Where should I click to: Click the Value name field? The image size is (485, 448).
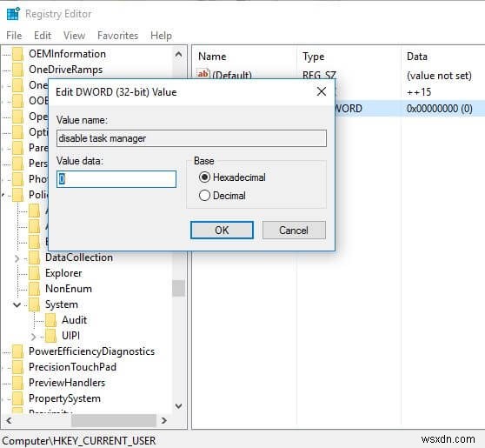pyautogui.click(x=191, y=138)
